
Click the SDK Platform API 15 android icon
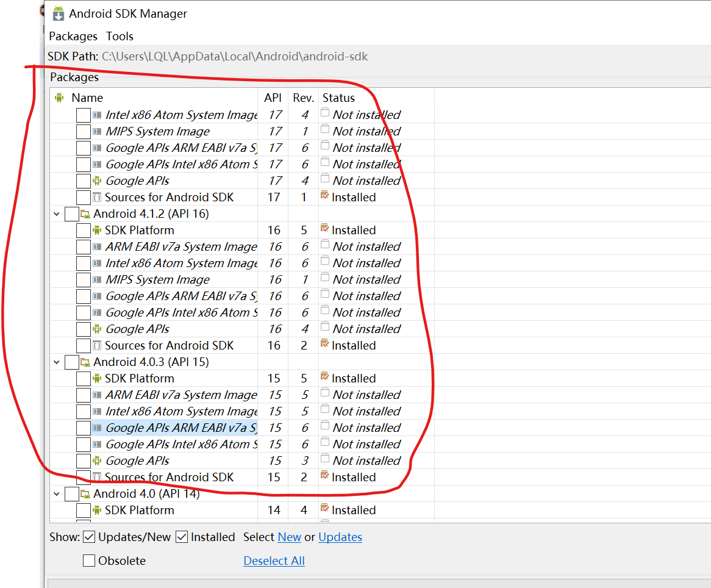pos(97,378)
